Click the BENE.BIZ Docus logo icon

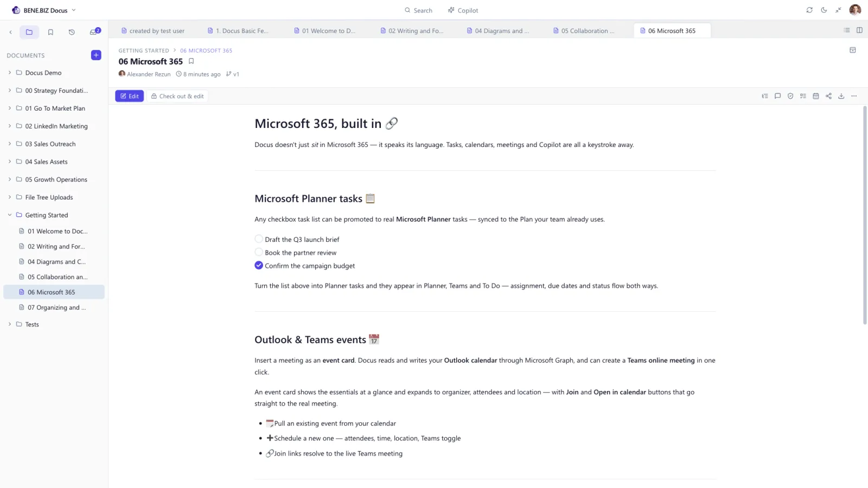(x=16, y=10)
